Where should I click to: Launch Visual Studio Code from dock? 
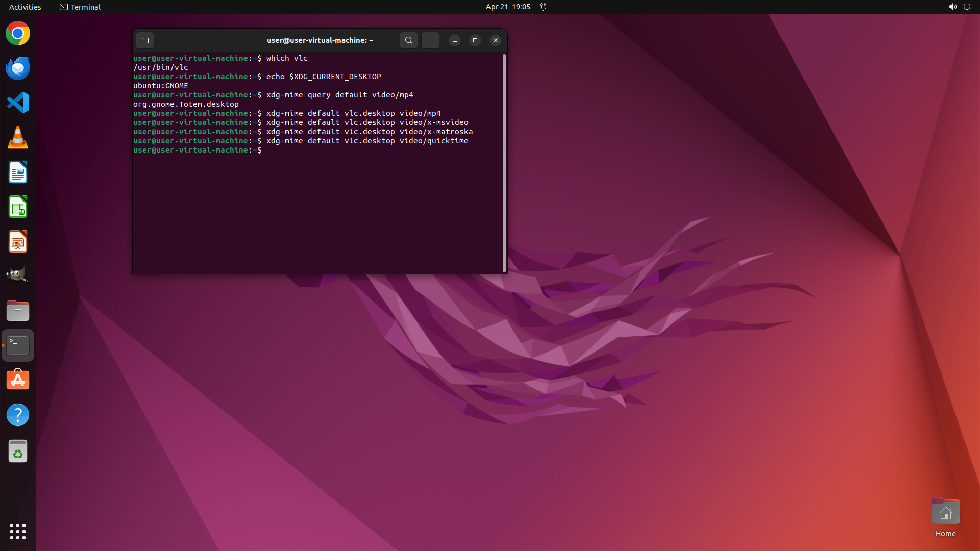18,103
